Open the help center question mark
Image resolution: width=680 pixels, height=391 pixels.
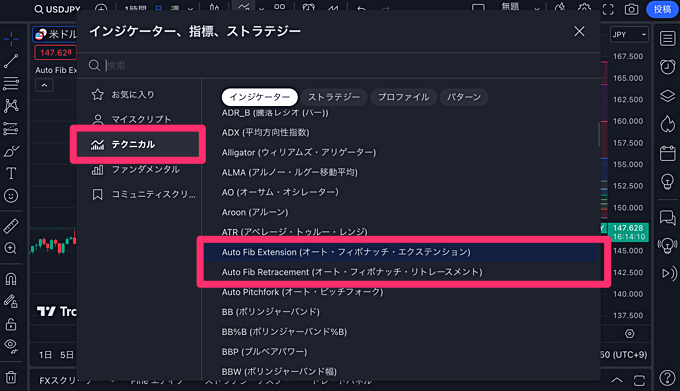pos(667,378)
